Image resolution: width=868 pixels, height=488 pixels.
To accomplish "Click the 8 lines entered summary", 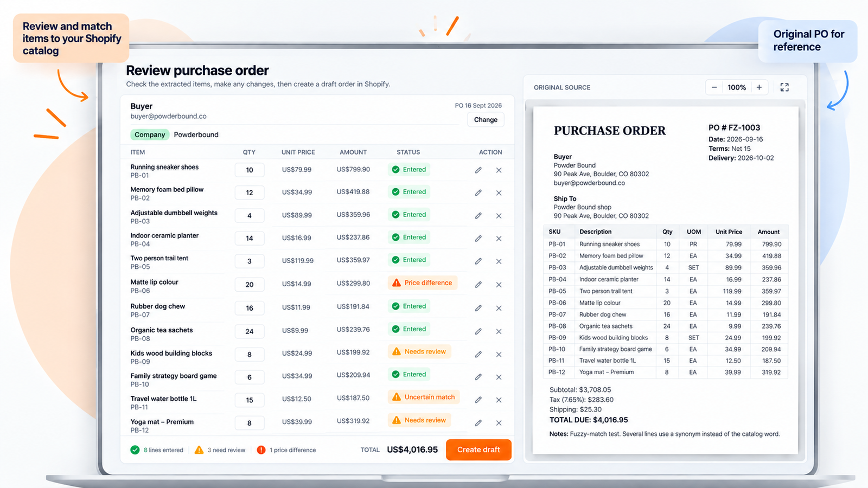I will coord(157,450).
